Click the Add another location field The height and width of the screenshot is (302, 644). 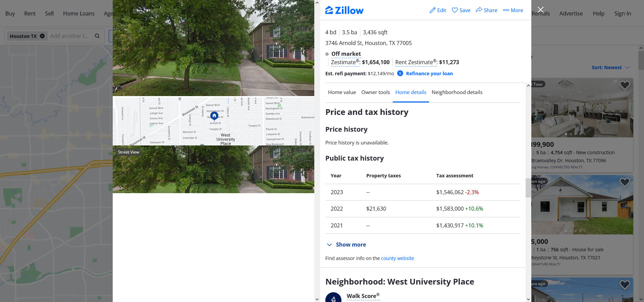click(69, 36)
